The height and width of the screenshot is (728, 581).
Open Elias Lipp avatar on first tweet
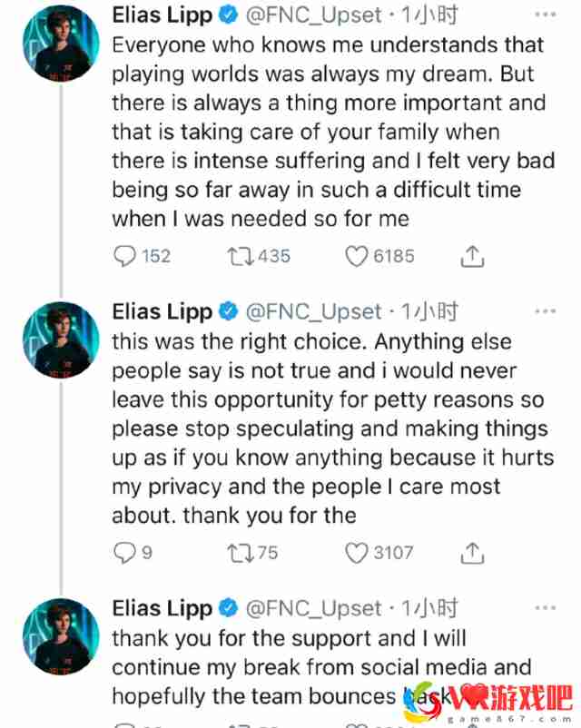tap(61, 44)
